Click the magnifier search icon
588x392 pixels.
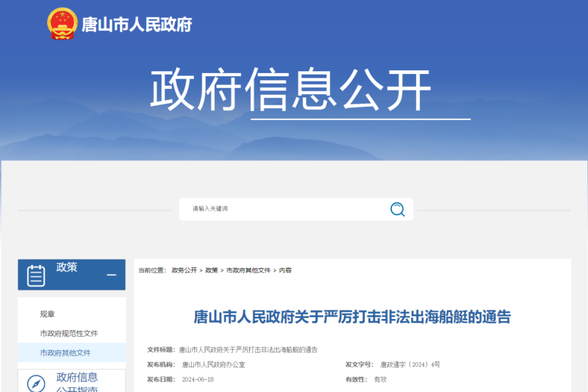pyautogui.click(x=397, y=209)
